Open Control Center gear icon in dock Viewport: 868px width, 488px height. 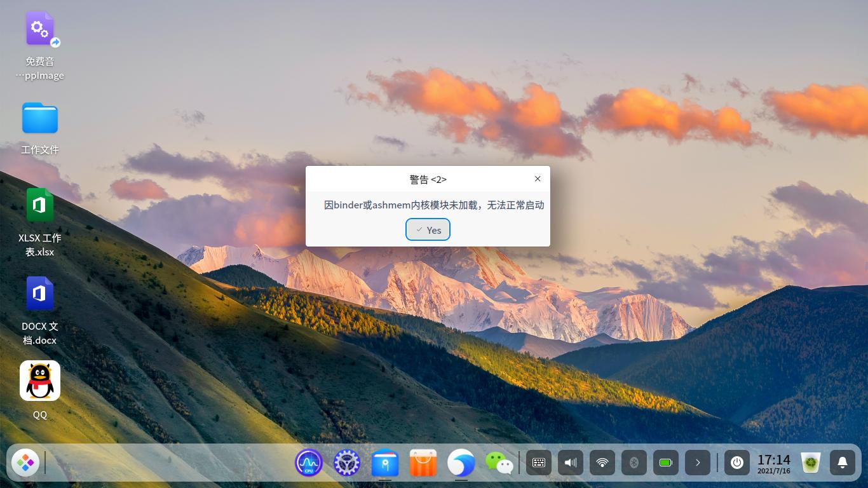347,463
